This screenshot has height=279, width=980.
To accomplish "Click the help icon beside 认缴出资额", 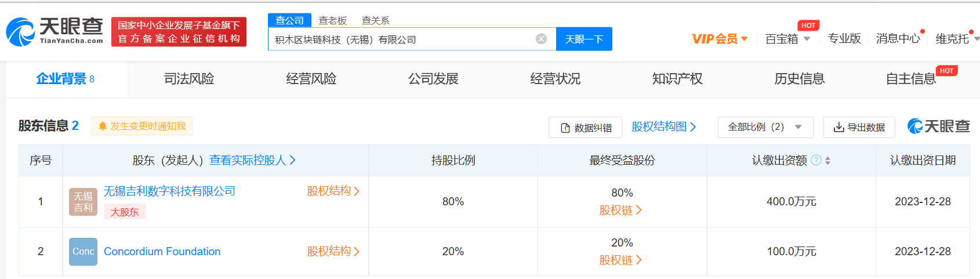I will pyautogui.click(x=816, y=160).
